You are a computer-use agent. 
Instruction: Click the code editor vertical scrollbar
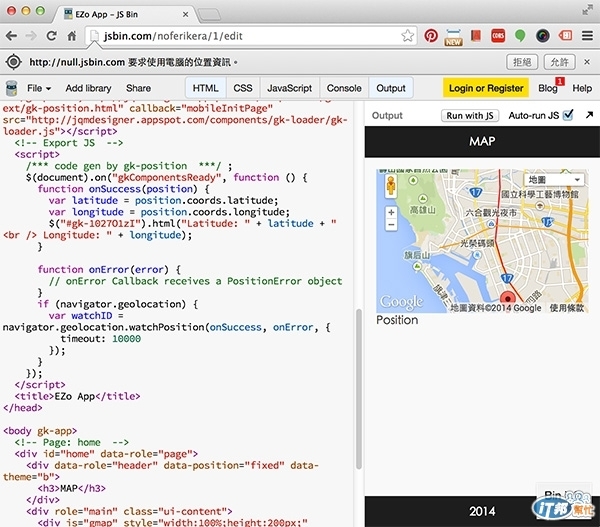359,388
